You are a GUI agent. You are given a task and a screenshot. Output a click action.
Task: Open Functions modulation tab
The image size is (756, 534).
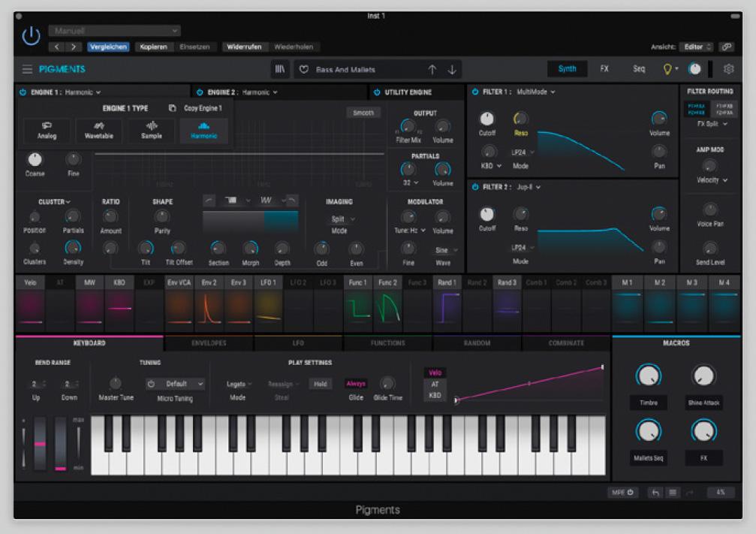click(x=387, y=343)
